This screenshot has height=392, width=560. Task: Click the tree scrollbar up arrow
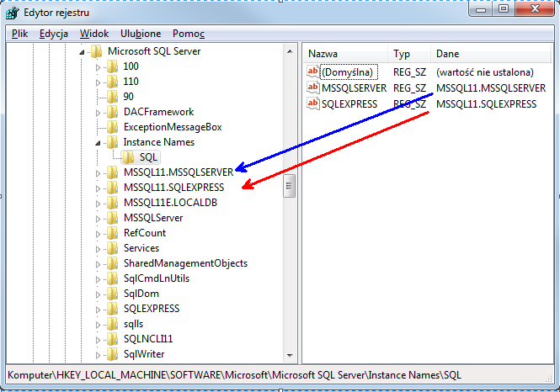click(x=290, y=51)
